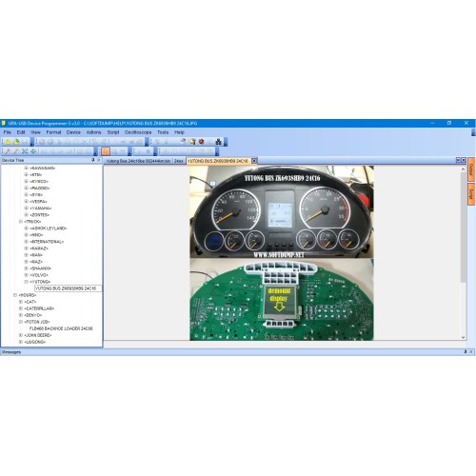Click the highlighted orange toolbar icon
This screenshot has width=476, height=476.
click(106, 151)
